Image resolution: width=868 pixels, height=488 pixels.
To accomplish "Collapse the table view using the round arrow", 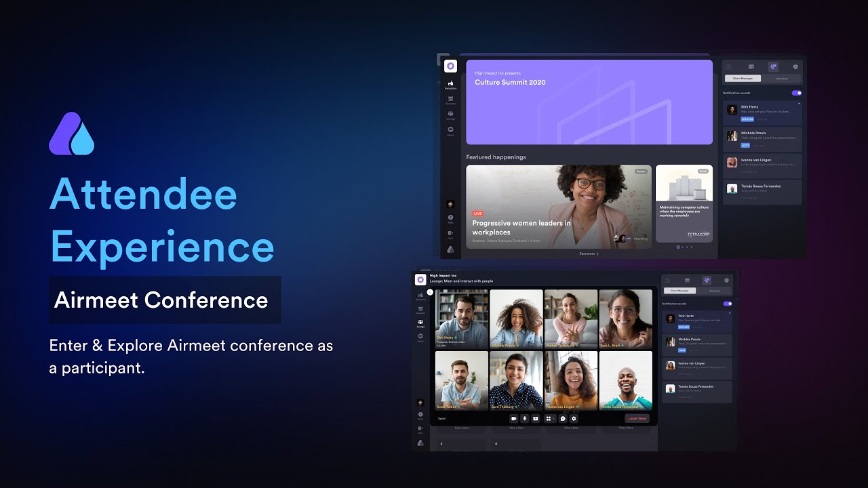I will tap(430, 292).
